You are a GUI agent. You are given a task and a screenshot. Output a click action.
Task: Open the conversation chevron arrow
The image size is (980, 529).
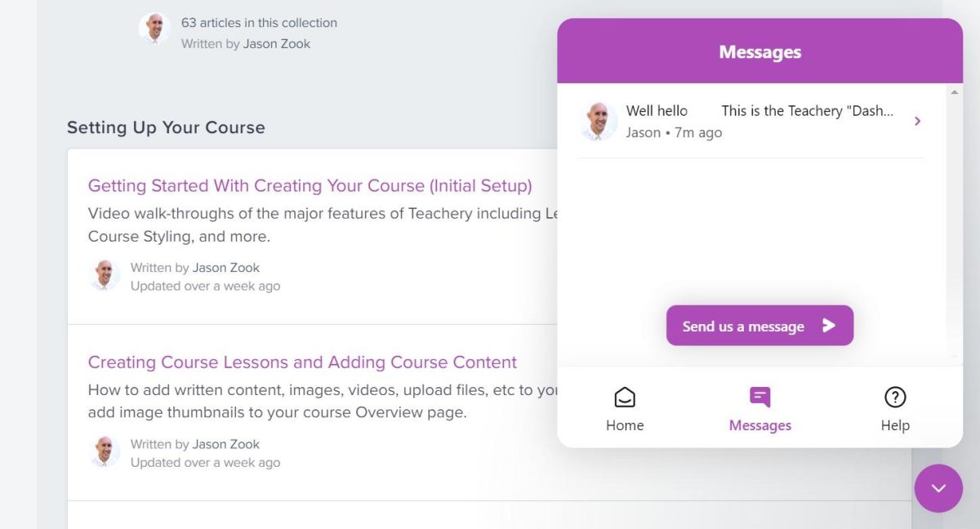(x=917, y=121)
